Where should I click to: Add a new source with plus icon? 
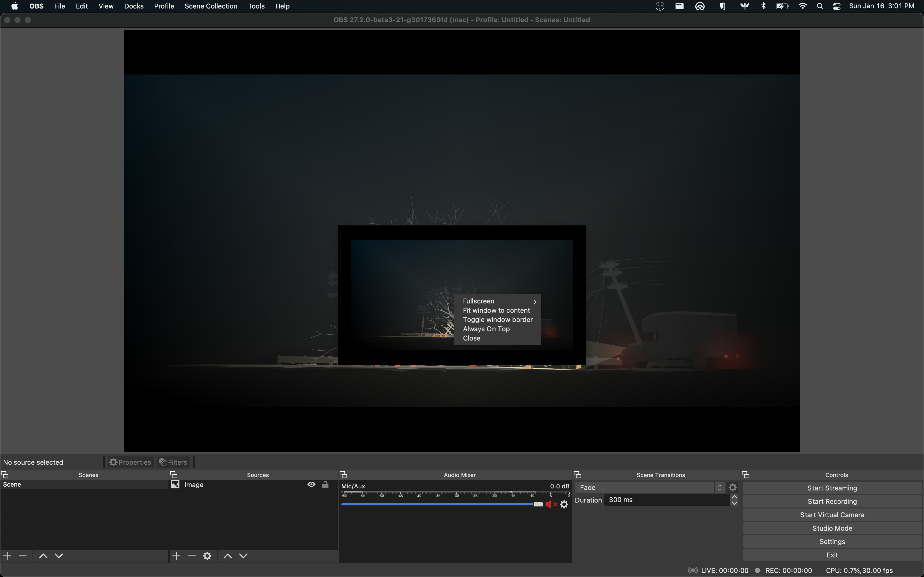pyautogui.click(x=176, y=556)
